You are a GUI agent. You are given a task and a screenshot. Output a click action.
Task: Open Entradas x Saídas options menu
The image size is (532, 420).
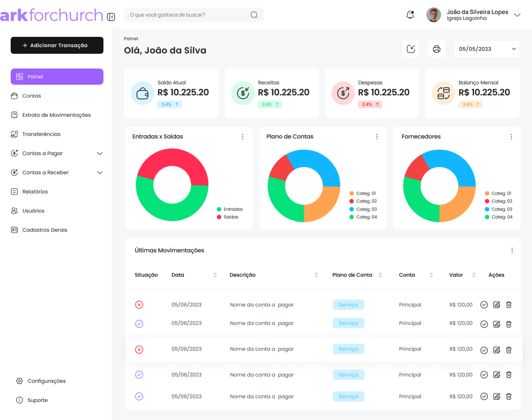[242, 137]
